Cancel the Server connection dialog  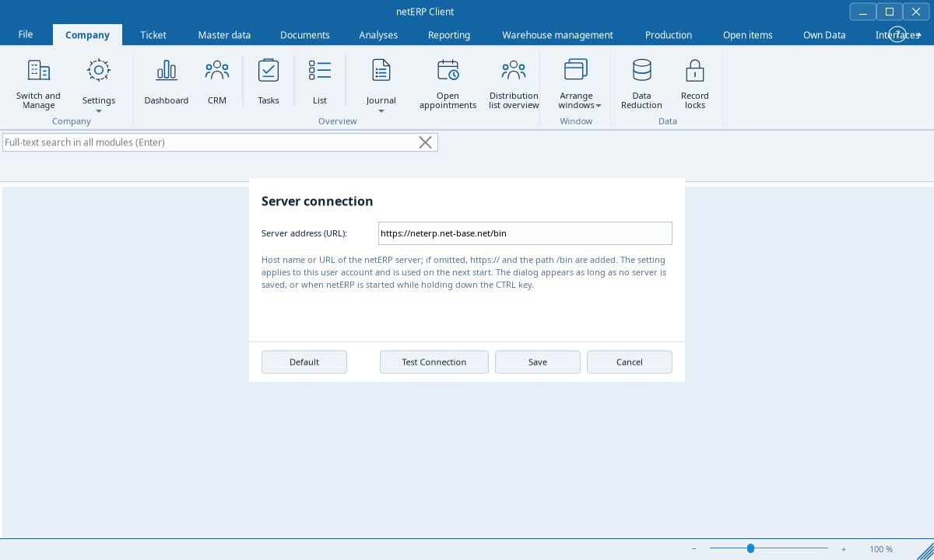click(630, 362)
